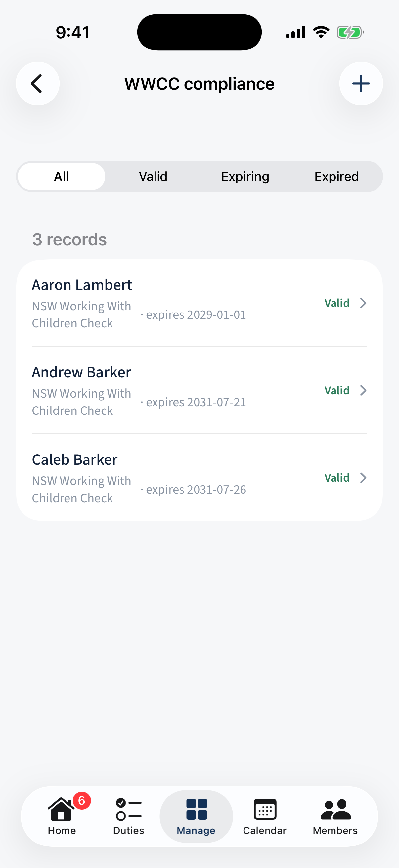The width and height of the screenshot is (399, 868).
Task: Go to Members people icon
Action: (x=335, y=809)
